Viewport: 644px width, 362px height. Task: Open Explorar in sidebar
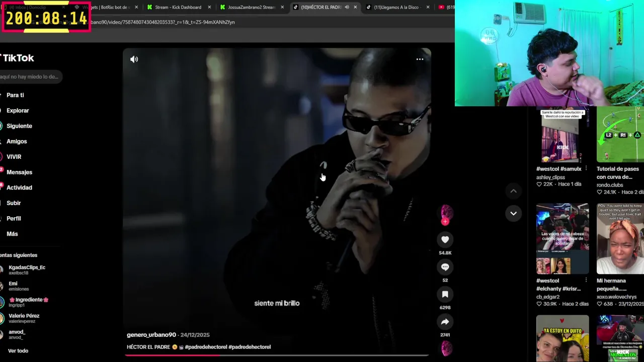click(18, 111)
